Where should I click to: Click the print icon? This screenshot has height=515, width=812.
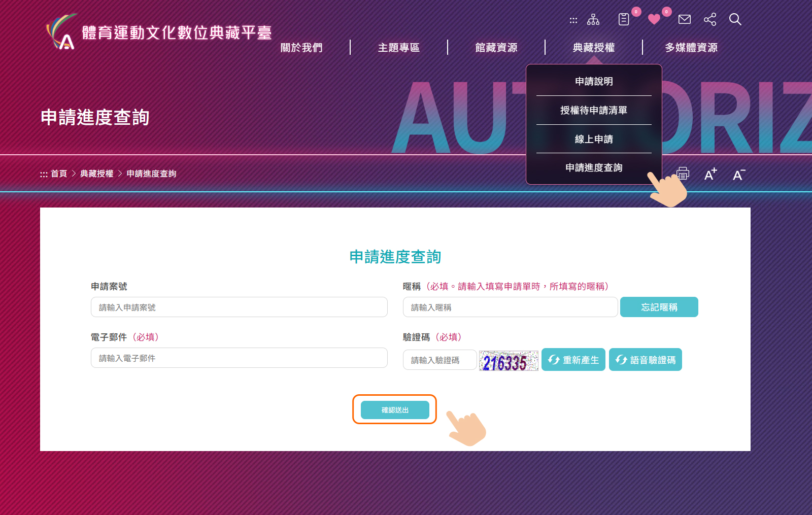pos(683,174)
